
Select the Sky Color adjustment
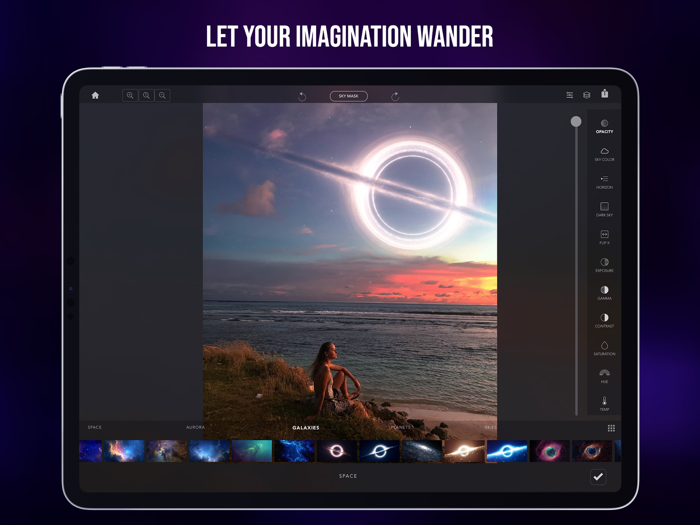point(604,154)
